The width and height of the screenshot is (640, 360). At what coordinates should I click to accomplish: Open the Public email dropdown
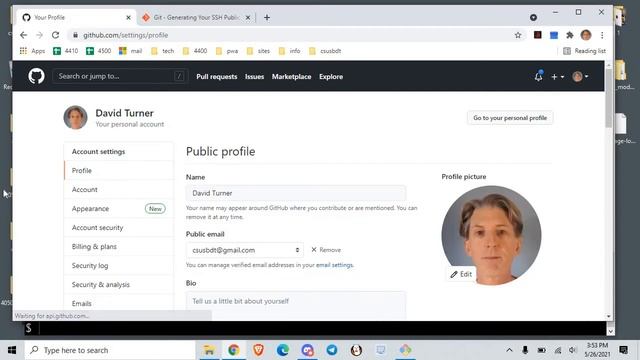pyautogui.click(x=244, y=250)
